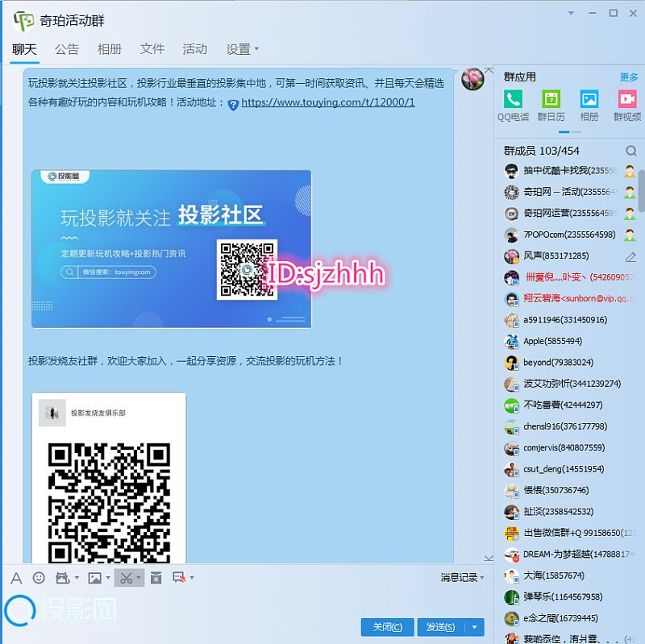This screenshot has height=644, width=645.
Task: Open the 消息记录 dropdown
Action: tap(462, 578)
